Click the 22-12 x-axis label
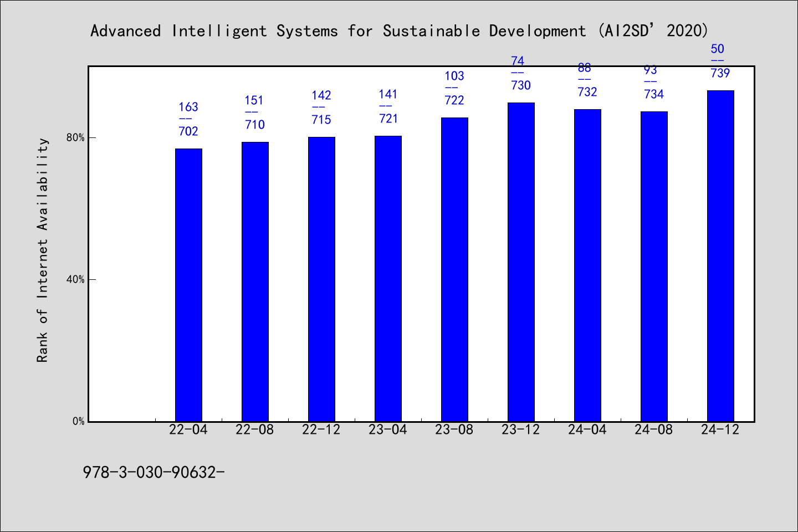Image resolution: width=798 pixels, height=532 pixels. tap(321, 429)
